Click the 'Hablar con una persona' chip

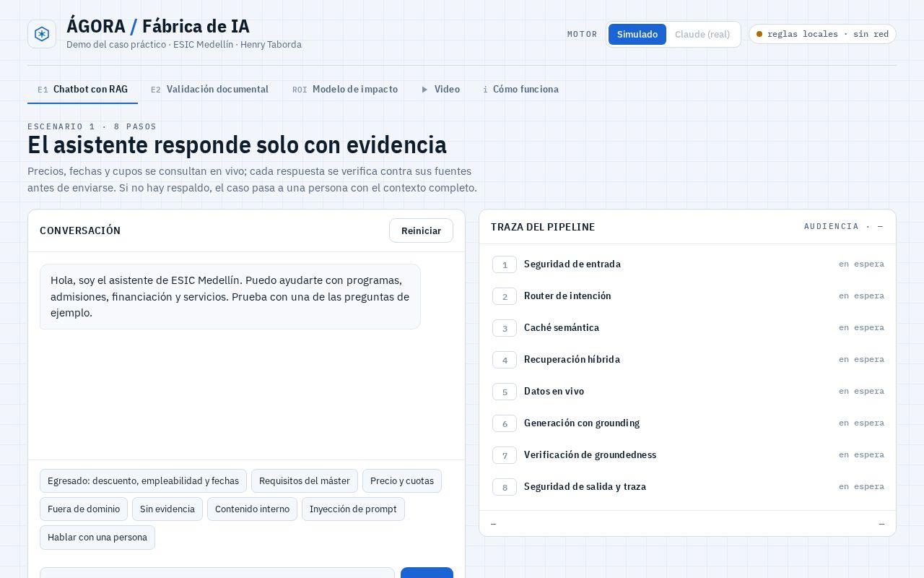(x=97, y=538)
